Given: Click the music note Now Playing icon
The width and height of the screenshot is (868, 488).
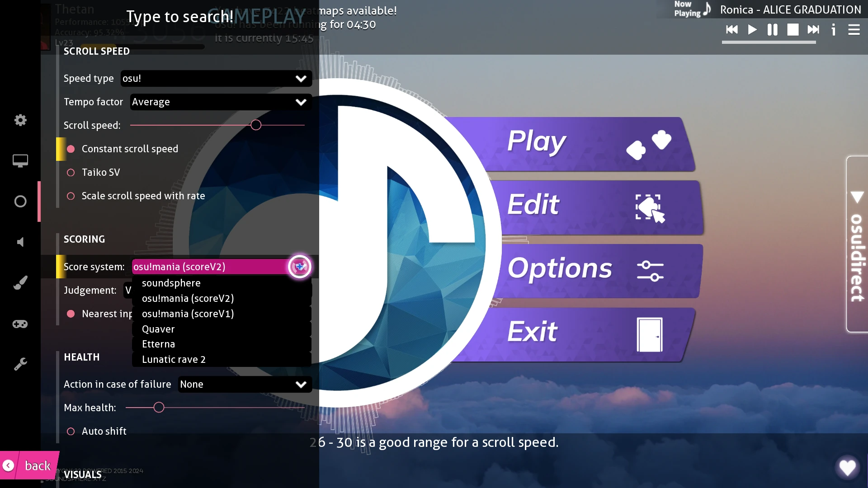Looking at the screenshot, I should 708,9.
